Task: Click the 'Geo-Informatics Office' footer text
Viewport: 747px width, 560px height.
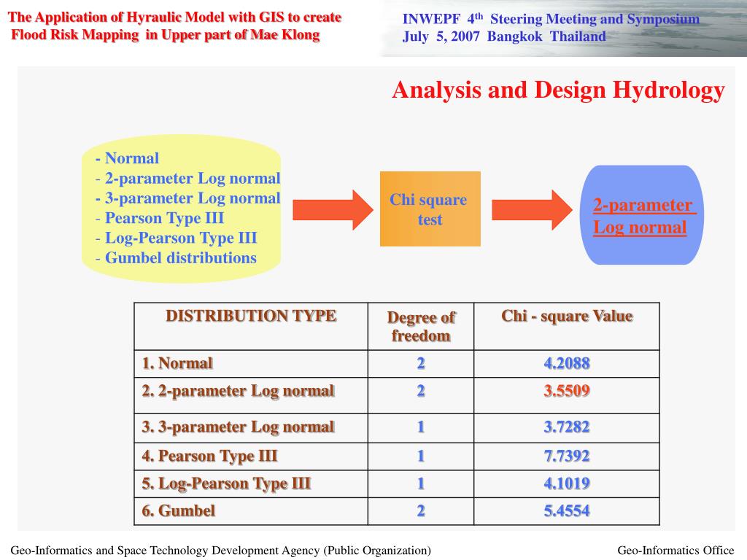Action: click(676, 551)
